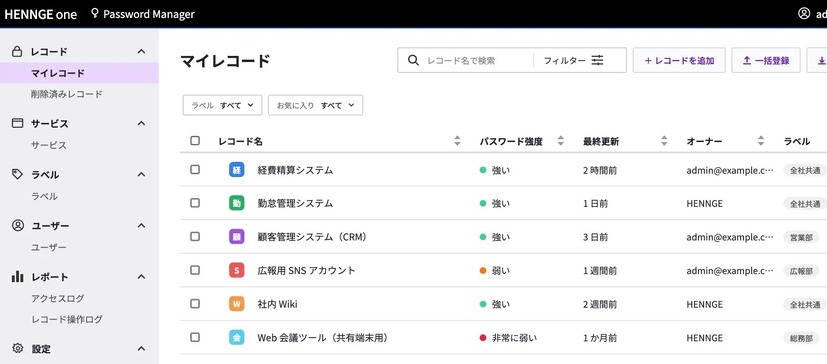The height and width of the screenshot is (364, 827).
Task: Click the red S record icon
Action: click(x=237, y=271)
